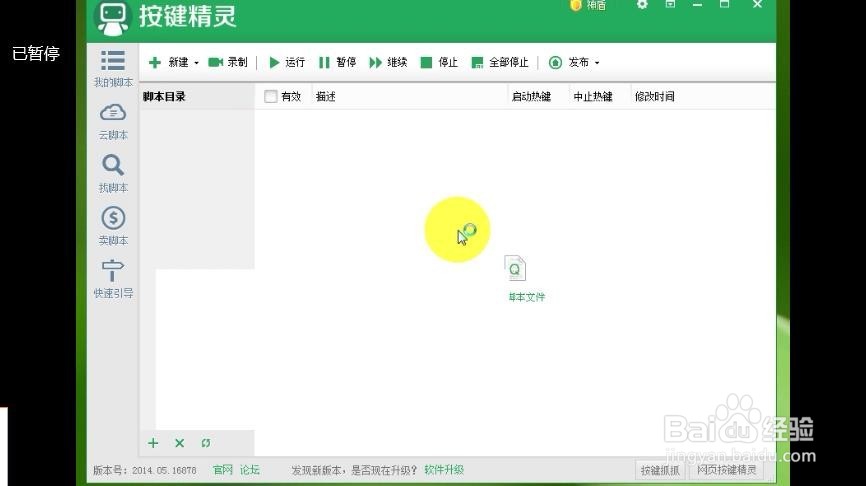Start recording with 录制 button

(x=228, y=62)
